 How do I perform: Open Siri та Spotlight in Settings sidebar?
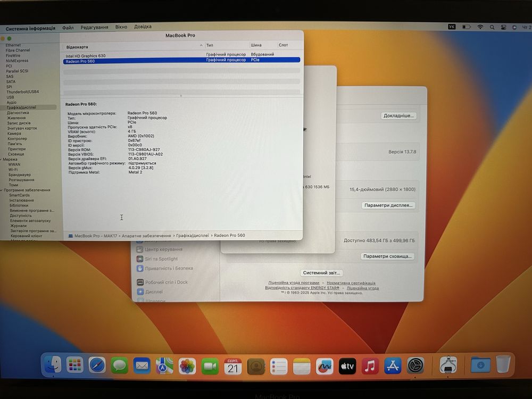click(161, 259)
